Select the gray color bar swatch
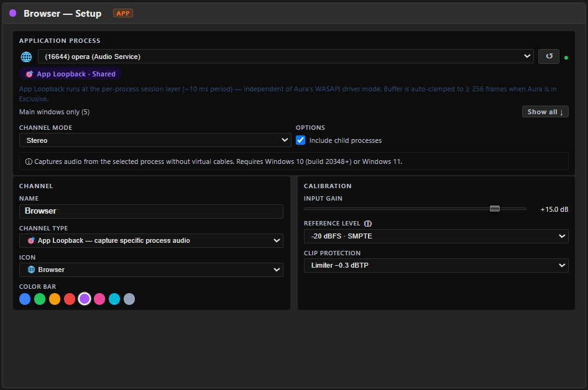Image resolution: width=588 pixels, height=390 pixels. [x=129, y=299]
